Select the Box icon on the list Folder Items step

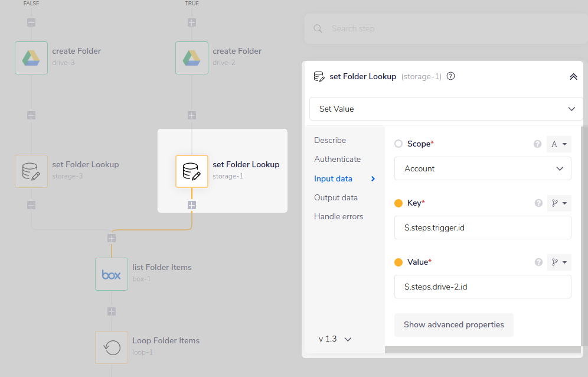pos(111,274)
